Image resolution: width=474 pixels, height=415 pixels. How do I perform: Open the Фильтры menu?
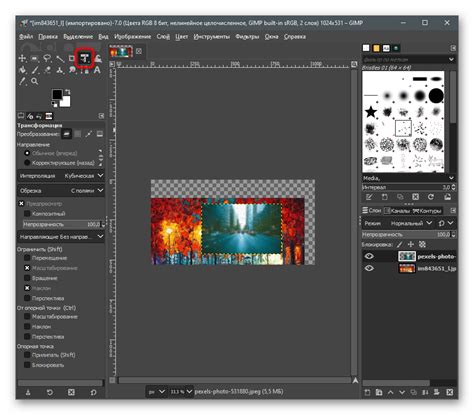(247, 37)
